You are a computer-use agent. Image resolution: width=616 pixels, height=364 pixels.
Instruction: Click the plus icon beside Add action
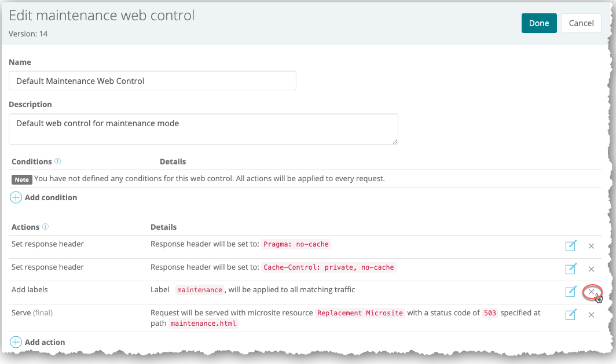coord(16,342)
